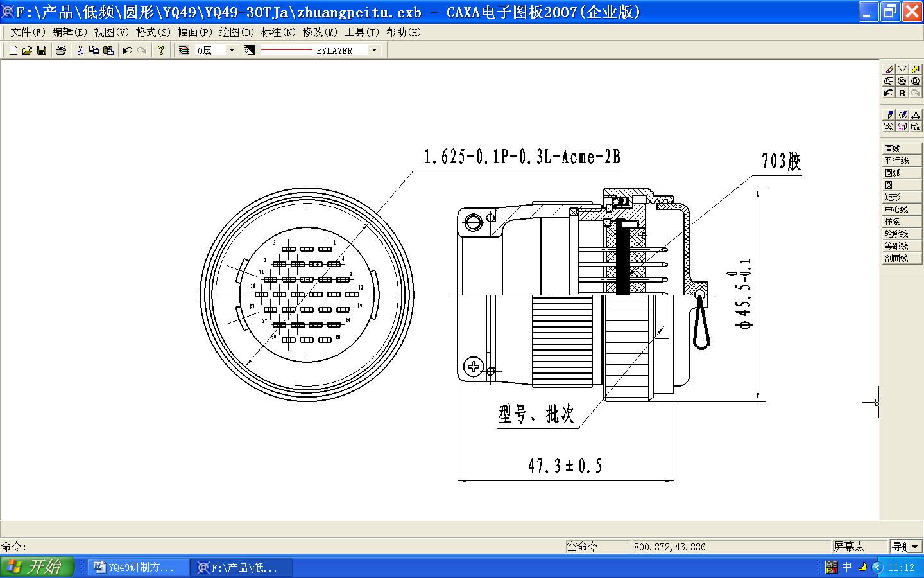Click the Save floppy disk icon
Screen dimensions: 924x578
42,50
